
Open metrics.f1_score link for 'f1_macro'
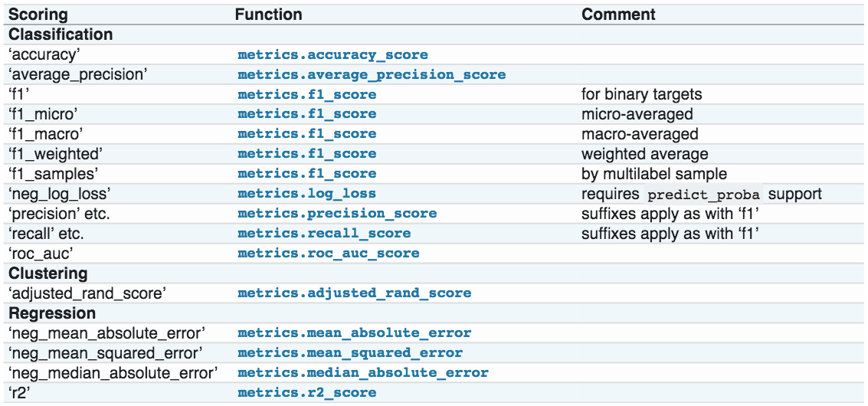(306, 134)
